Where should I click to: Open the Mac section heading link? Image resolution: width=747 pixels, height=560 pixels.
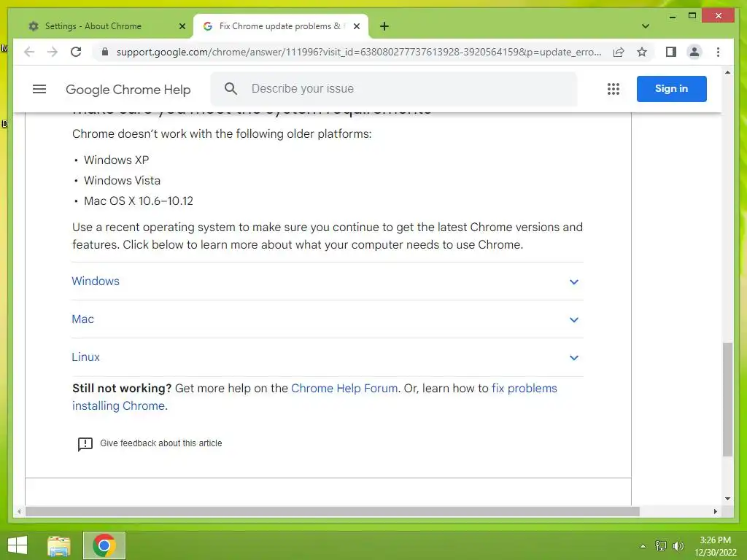pyautogui.click(x=82, y=319)
